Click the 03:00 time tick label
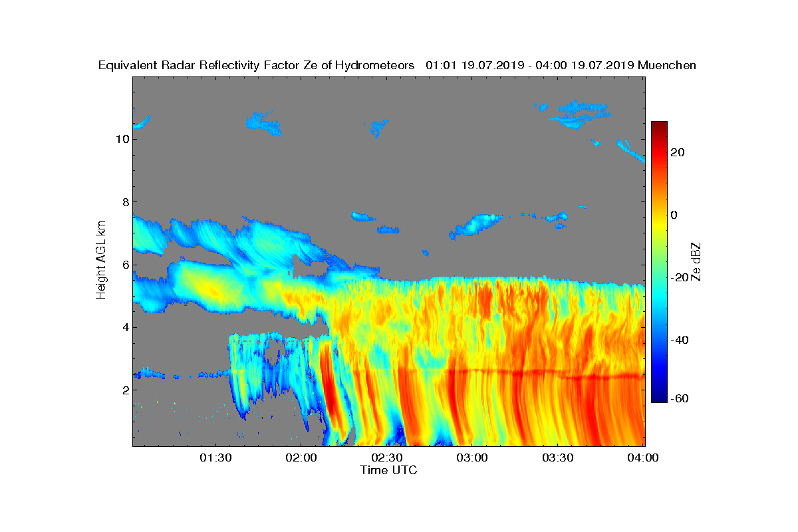 click(x=473, y=458)
